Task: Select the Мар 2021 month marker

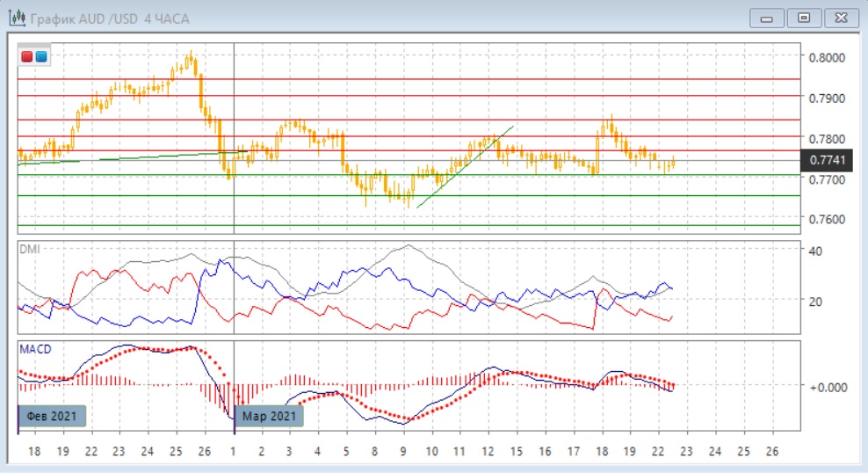Action: click(271, 416)
